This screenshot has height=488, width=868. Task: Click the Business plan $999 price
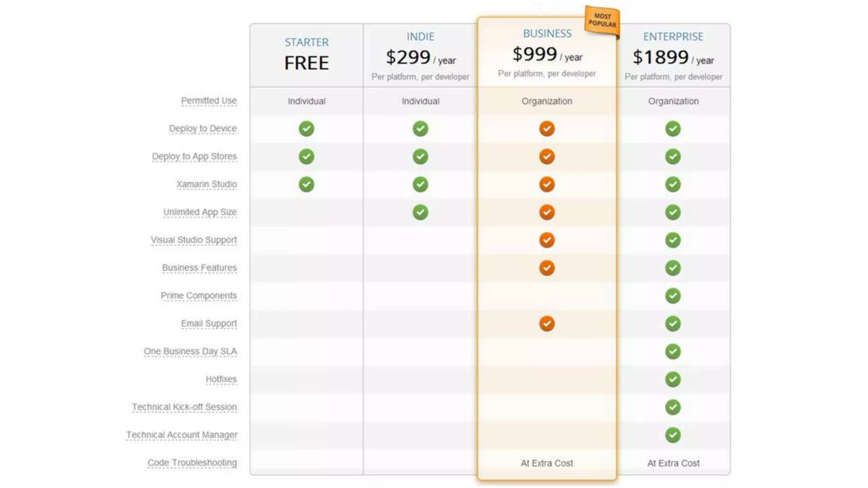point(535,54)
